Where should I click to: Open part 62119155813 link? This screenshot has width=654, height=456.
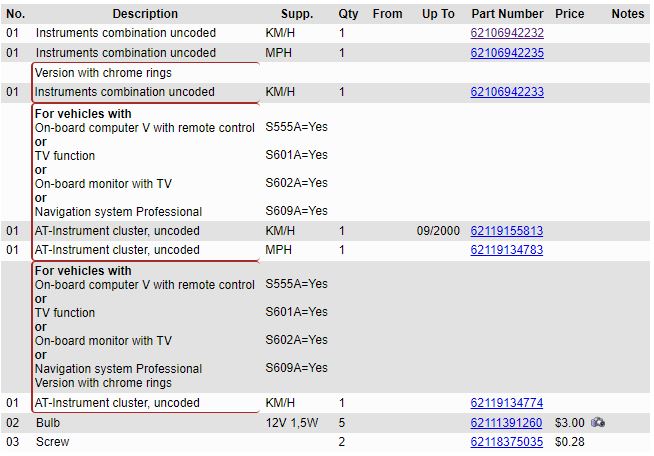pyautogui.click(x=507, y=231)
